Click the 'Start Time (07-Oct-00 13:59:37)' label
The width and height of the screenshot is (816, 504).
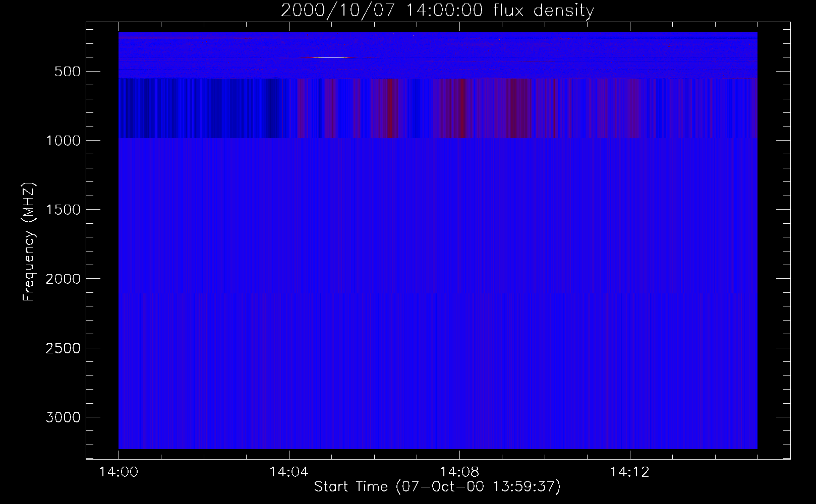437,487
